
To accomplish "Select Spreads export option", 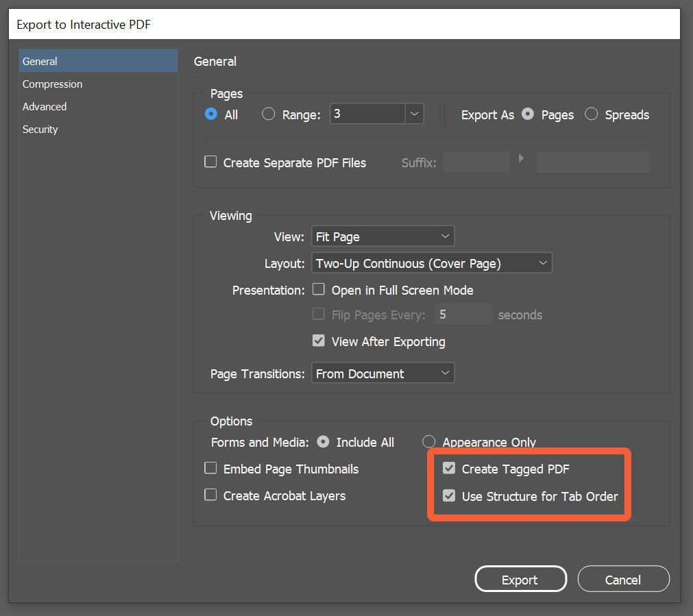I will pyautogui.click(x=591, y=114).
